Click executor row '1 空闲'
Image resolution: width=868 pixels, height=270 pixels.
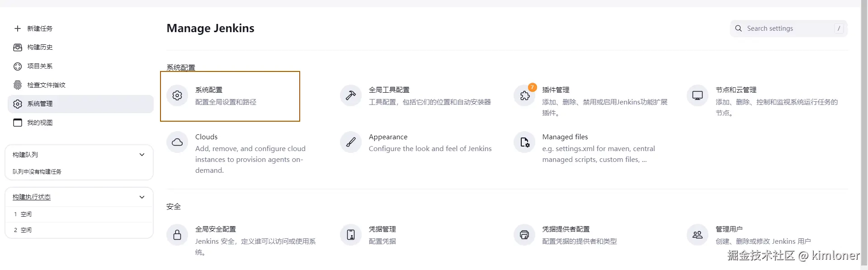pos(79,214)
